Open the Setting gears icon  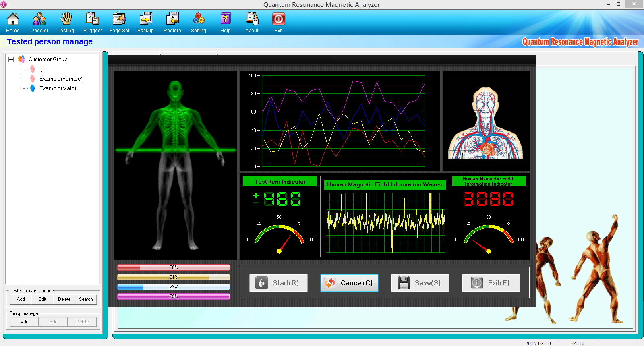(x=199, y=19)
